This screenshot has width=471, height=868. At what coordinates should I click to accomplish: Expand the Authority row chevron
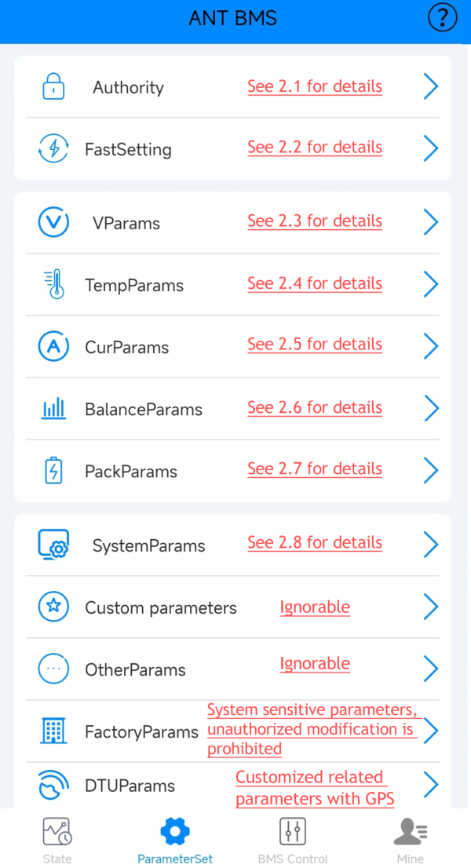[430, 86]
